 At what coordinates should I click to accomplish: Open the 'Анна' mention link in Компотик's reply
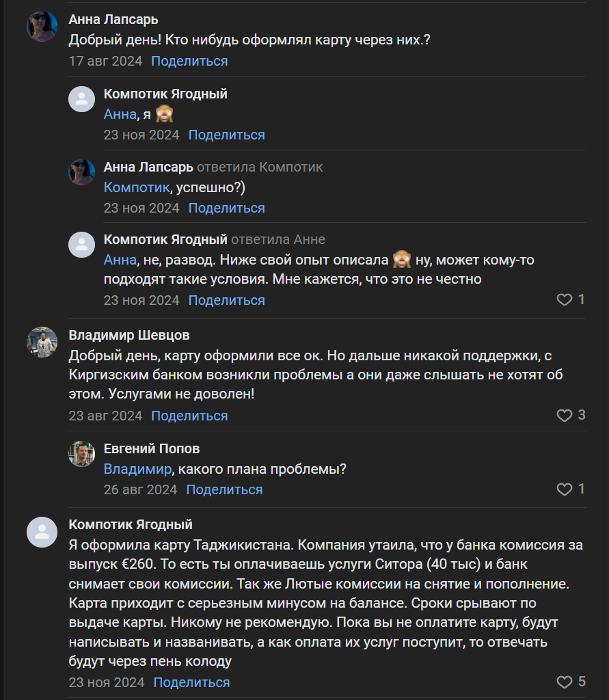[114, 259]
